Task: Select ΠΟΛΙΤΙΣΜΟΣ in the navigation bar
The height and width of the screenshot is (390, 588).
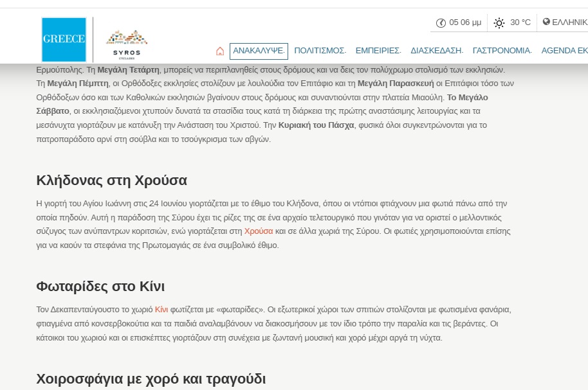Action: tap(320, 51)
